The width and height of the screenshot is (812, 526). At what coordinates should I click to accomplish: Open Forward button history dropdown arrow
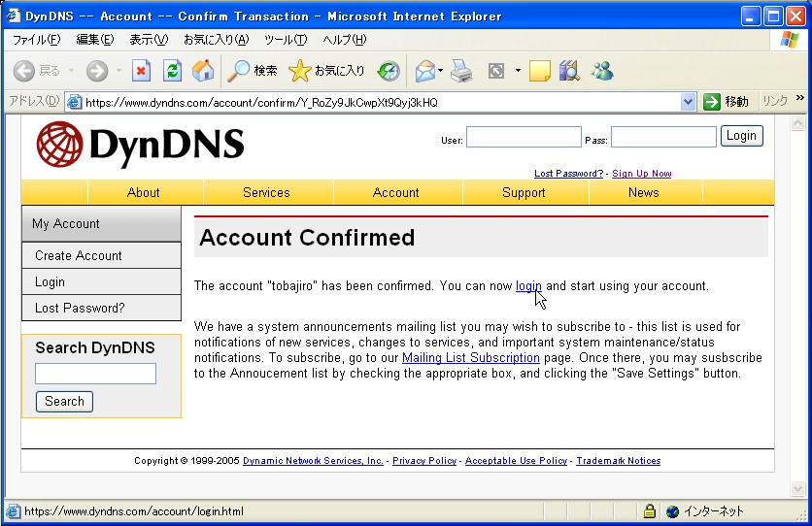pos(118,70)
